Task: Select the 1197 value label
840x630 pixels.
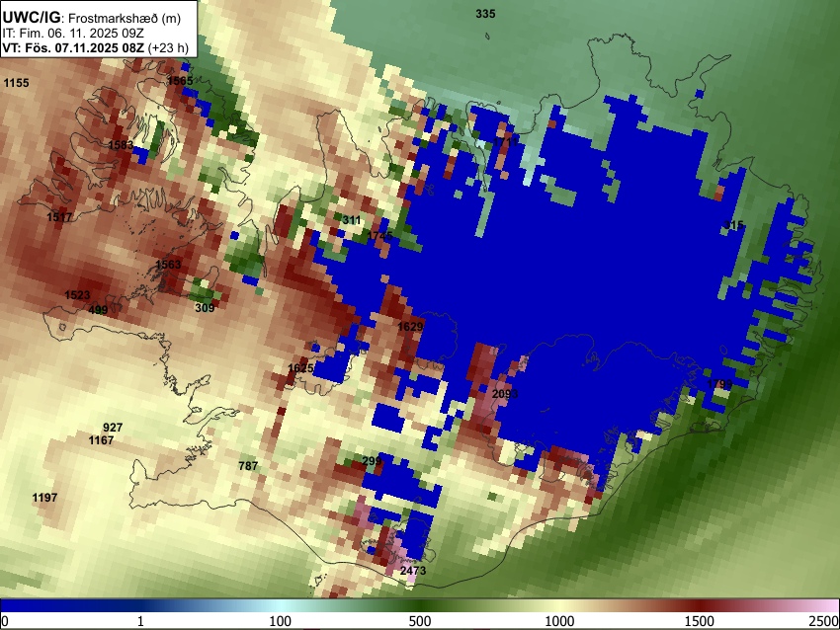Action: click(44, 498)
